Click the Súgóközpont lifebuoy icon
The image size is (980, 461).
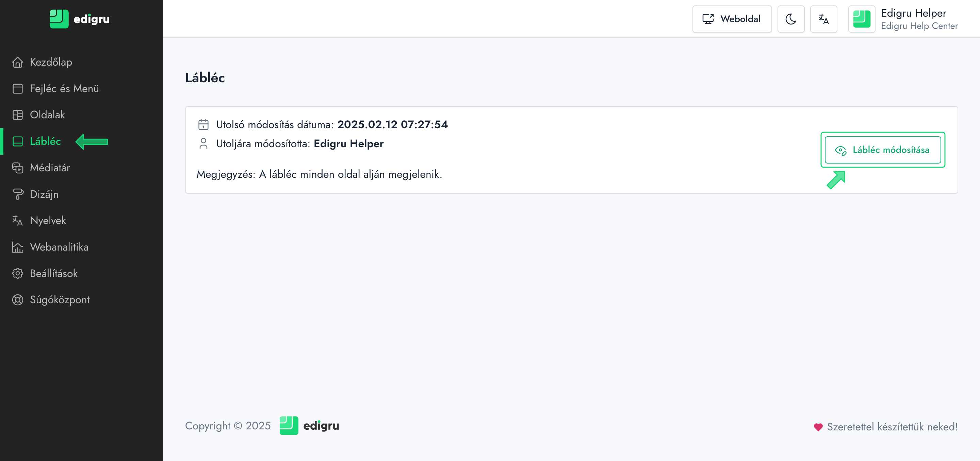point(17,300)
